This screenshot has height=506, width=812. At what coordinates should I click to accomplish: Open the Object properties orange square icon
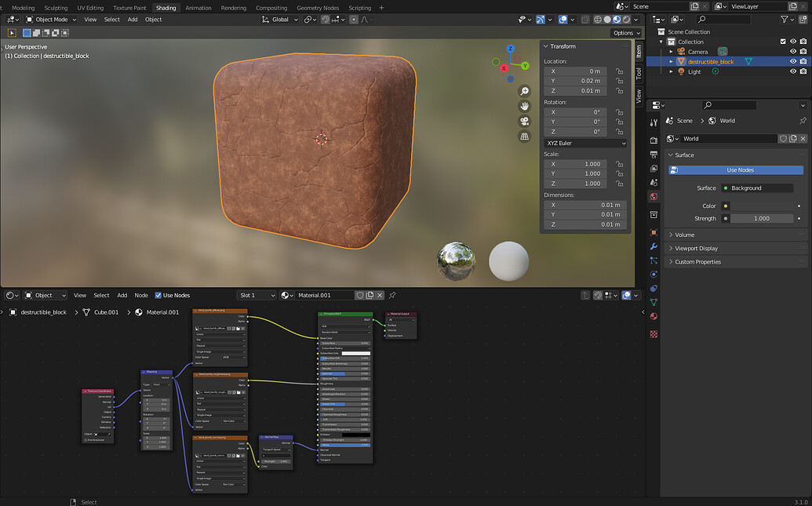click(654, 232)
